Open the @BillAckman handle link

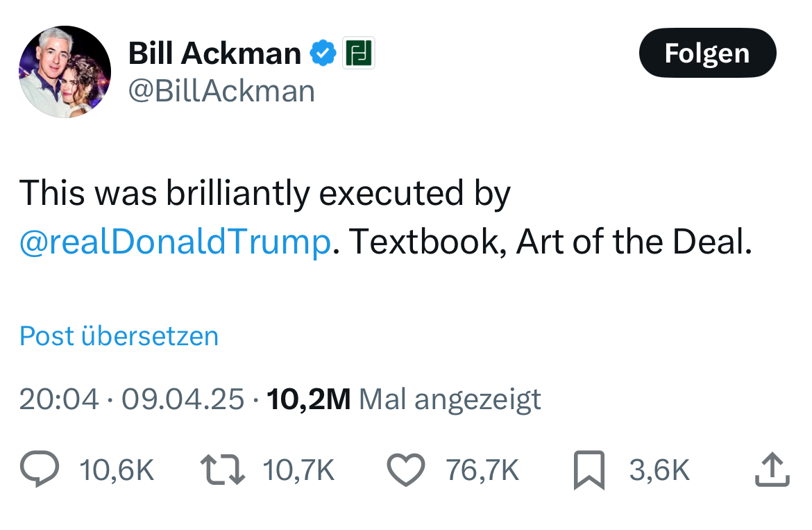click(x=221, y=91)
